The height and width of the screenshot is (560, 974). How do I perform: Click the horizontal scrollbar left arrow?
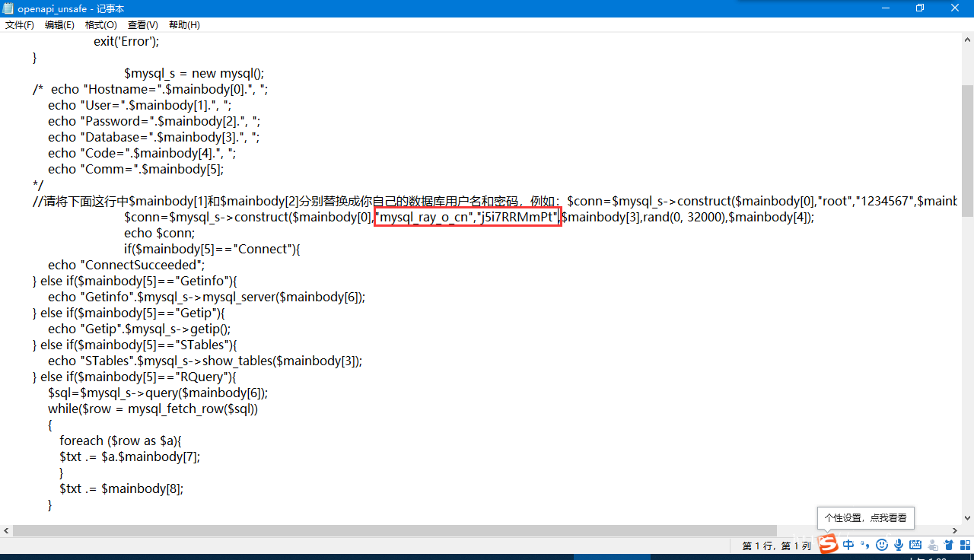click(7, 530)
